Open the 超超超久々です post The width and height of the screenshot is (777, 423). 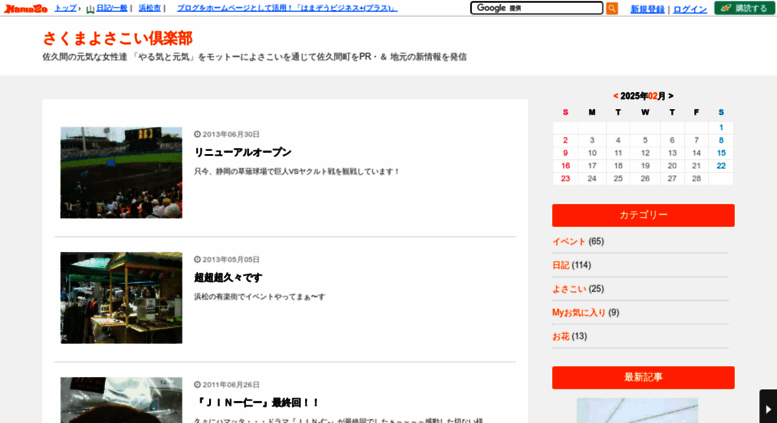[x=227, y=278]
